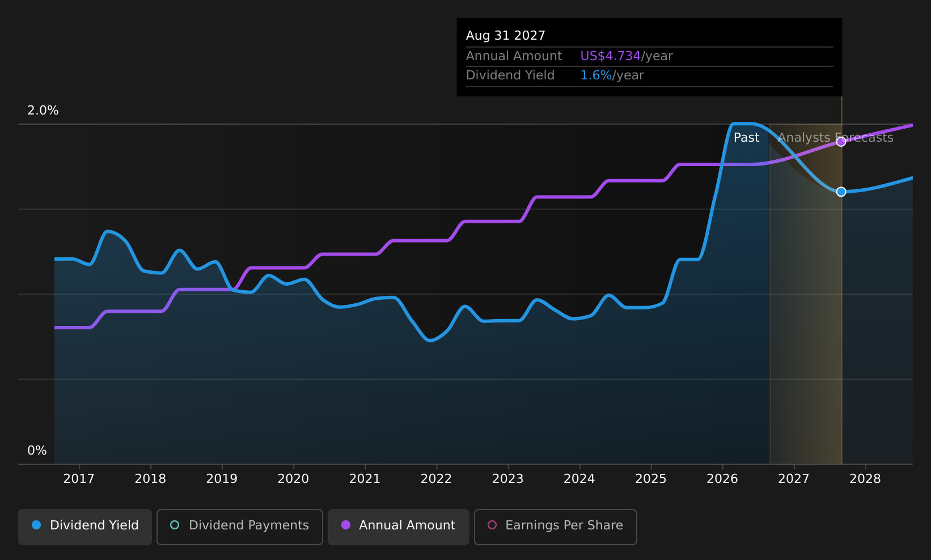Image resolution: width=931 pixels, height=560 pixels.
Task: Click the 2028 x-axis label
Action: pyautogui.click(x=865, y=479)
